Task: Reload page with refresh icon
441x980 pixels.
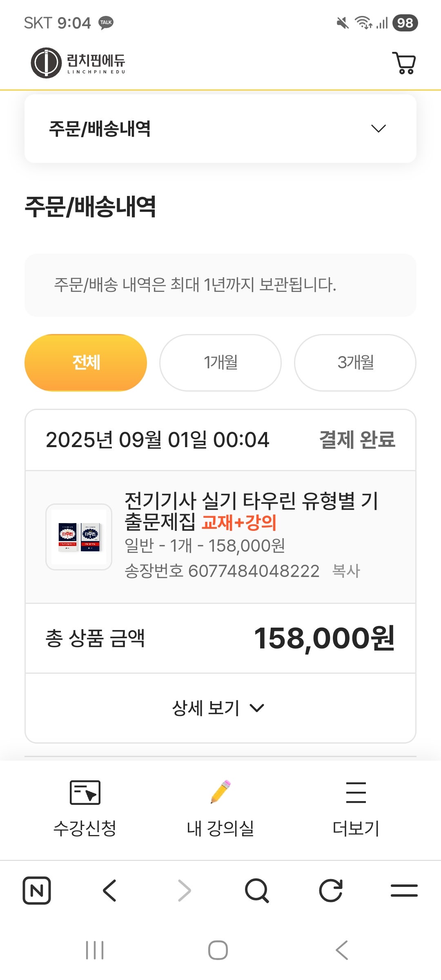Action: point(331,890)
